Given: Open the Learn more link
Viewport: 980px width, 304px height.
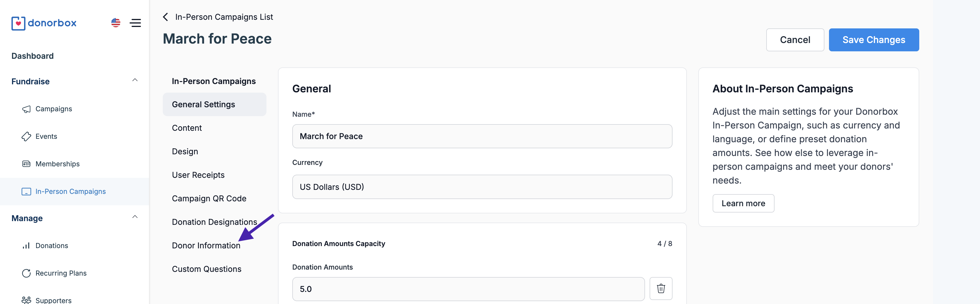Looking at the screenshot, I should pos(743,203).
